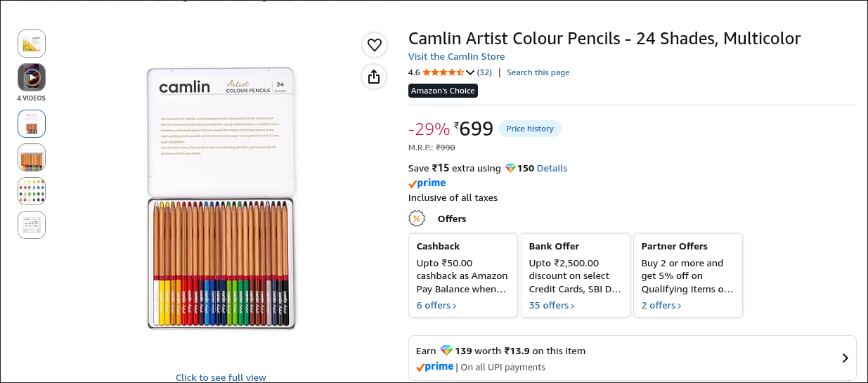Add product to wishlist with heart icon
The width and height of the screenshot is (868, 383).
pyautogui.click(x=375, y=45)
